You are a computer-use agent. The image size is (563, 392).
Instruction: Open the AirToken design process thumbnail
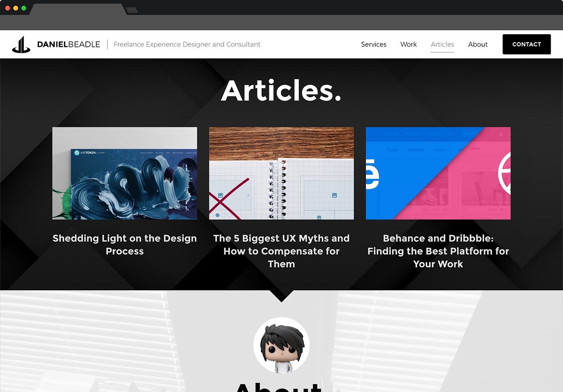[x=125, y=173]
